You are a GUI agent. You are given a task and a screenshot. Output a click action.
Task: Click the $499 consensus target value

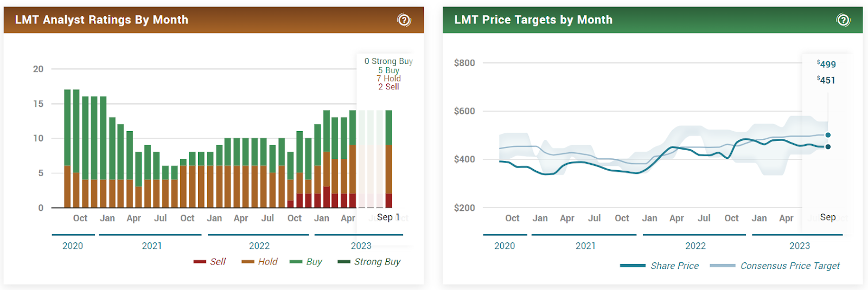826,64
